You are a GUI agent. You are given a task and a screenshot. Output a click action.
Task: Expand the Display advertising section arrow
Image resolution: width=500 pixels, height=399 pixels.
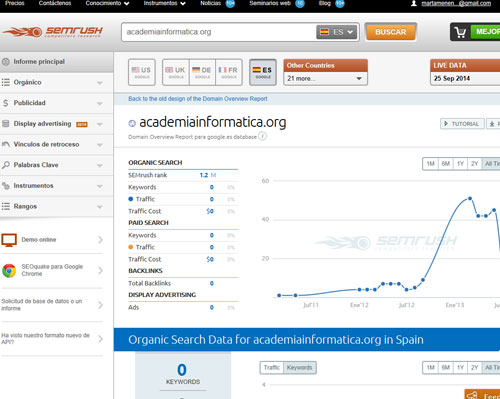(100, 124)
